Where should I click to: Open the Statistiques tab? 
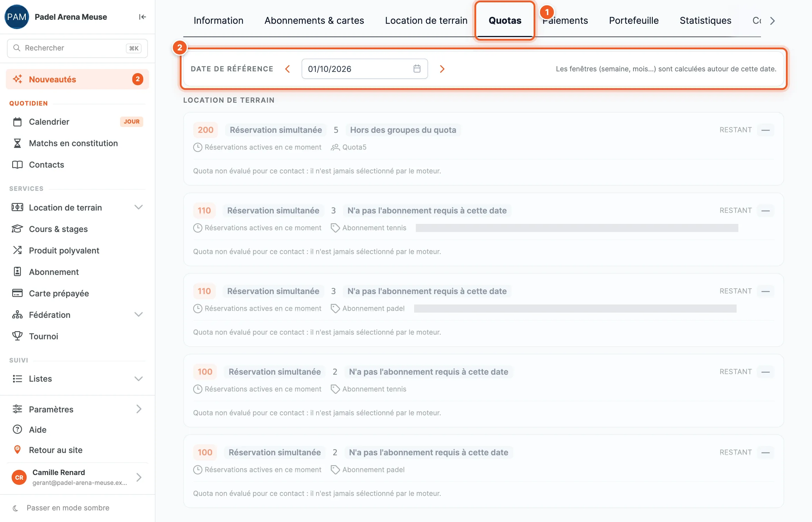705,21
